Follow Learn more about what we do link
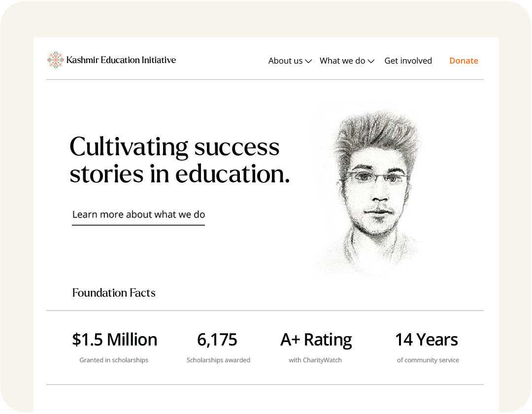The width and height of the screenshot is (532, 414). tap(138, 215)
